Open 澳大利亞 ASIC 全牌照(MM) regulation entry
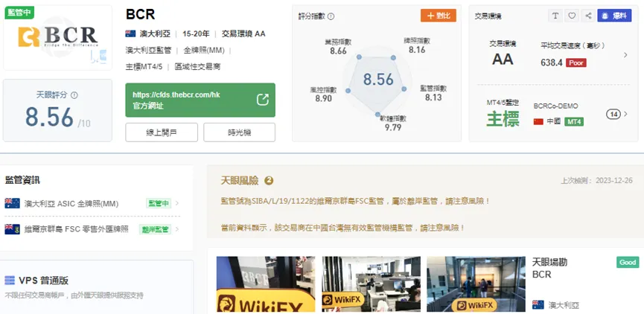This screenshot has height=314, width=644. tap(71, 204)
